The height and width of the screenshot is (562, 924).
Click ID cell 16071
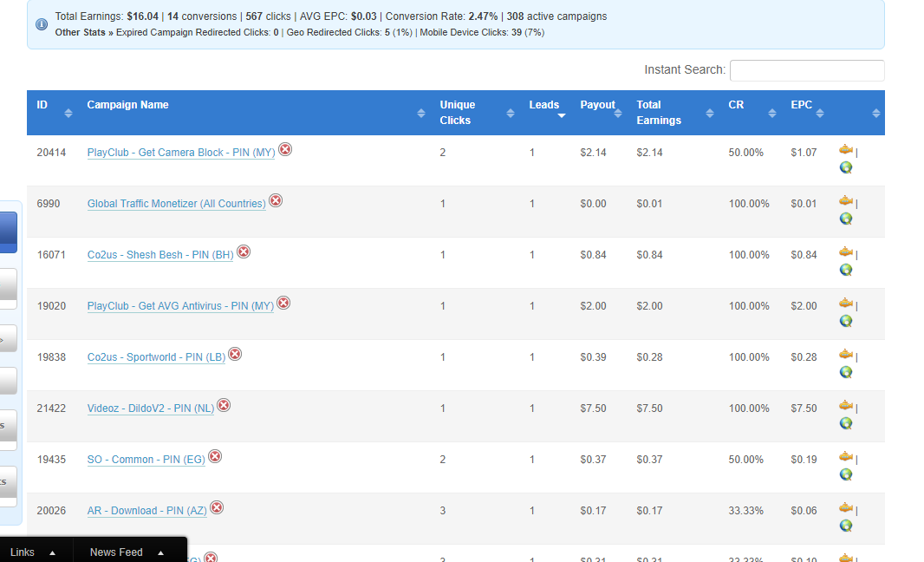tap(51, 255)
